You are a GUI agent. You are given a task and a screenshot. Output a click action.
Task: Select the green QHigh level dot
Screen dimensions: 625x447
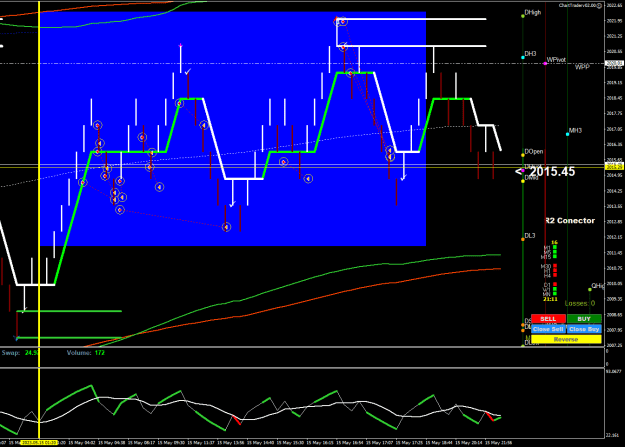click(x=590, y=289)
